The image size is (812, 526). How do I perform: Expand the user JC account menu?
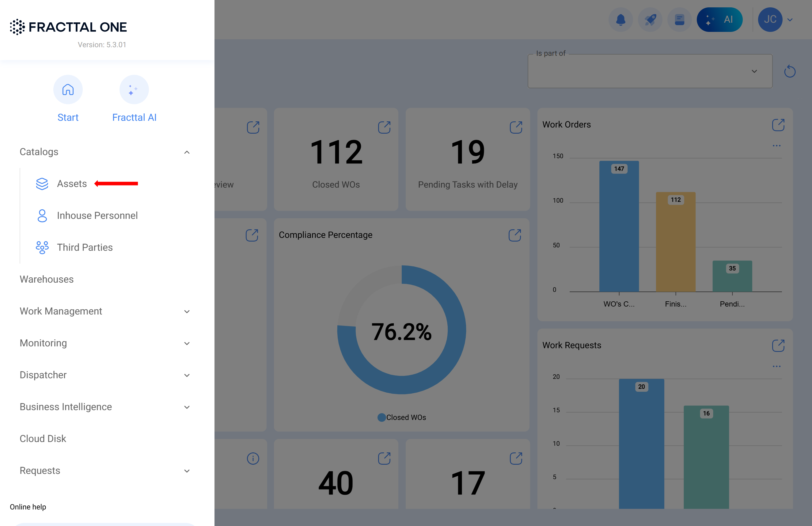click(x=790, y=20)
